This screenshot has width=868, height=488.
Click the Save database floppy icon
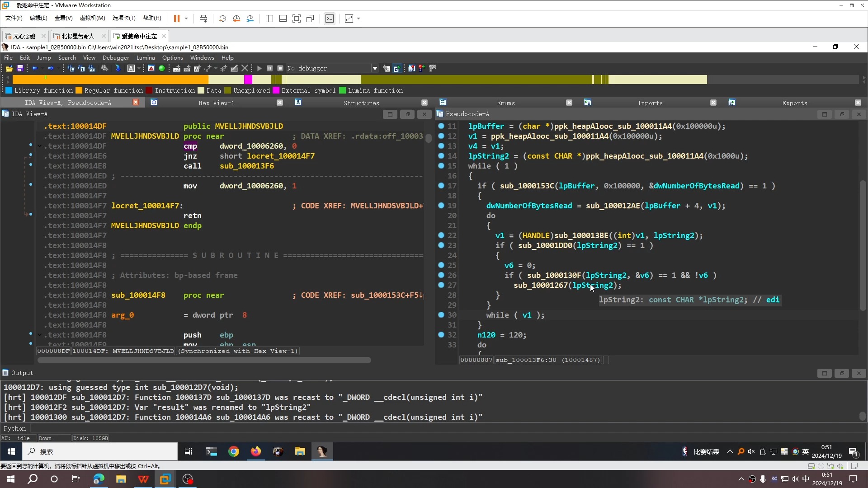tap(20, 68)
